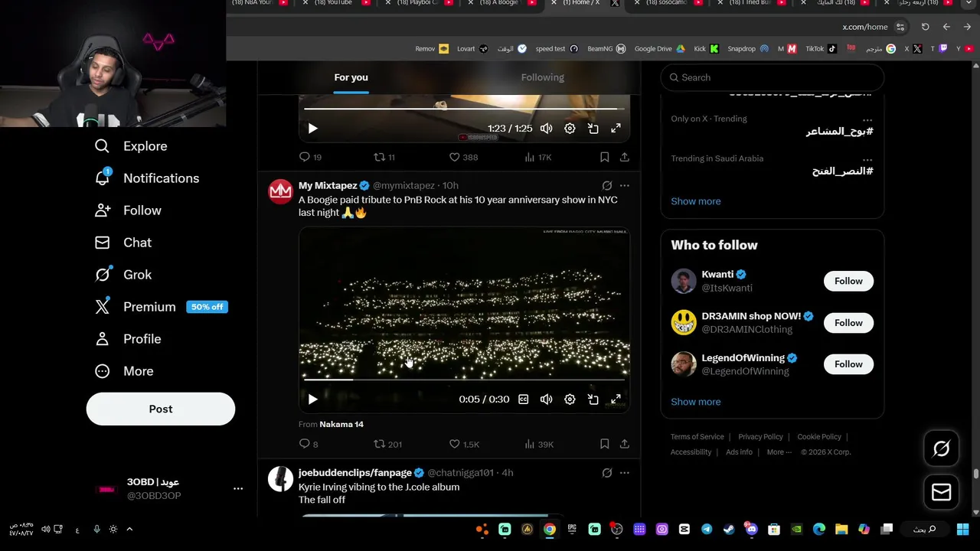
Task: Open Grok explain icon on My Mixtapez post
Action: point(607,185)
